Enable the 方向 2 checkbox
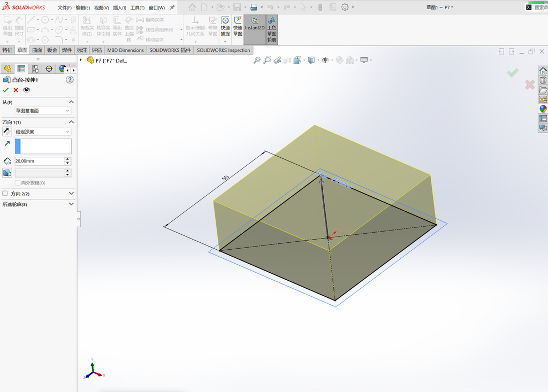This screenshot has height=392, width=548. click(x=5, y=194)
